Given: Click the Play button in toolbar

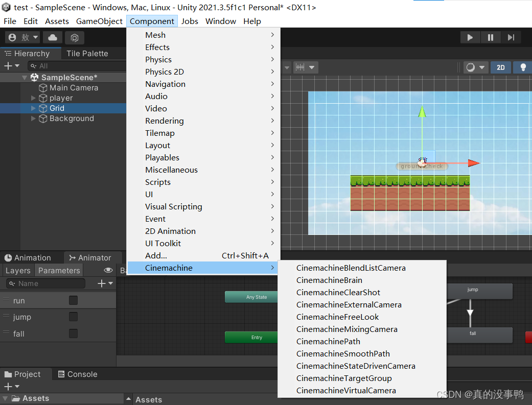Looking at the screenshot, I should pos(470,37).
